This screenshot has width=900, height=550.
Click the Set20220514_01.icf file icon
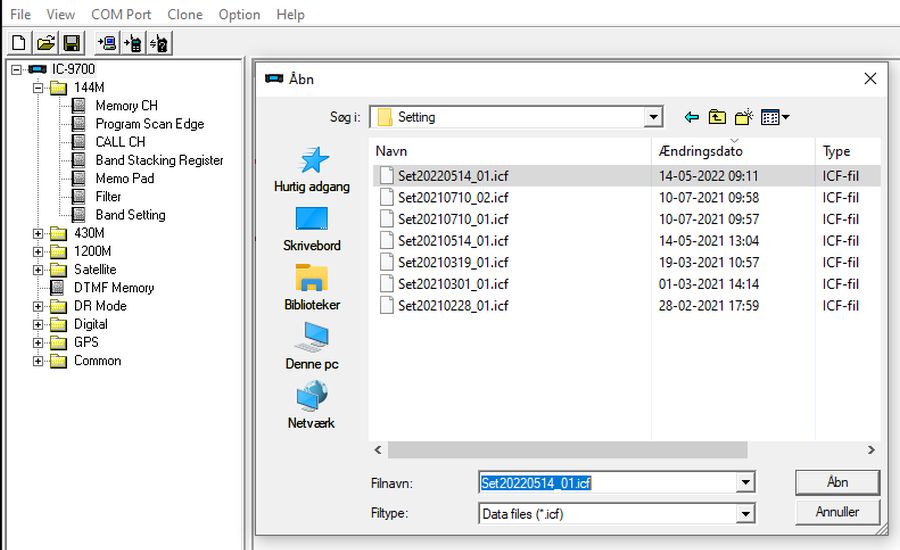pos(387,176)
